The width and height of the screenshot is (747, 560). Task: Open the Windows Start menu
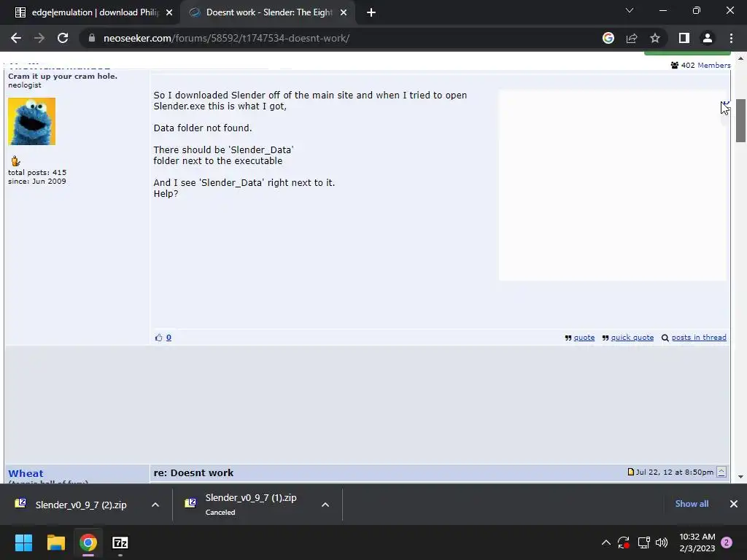coord(23,542)
